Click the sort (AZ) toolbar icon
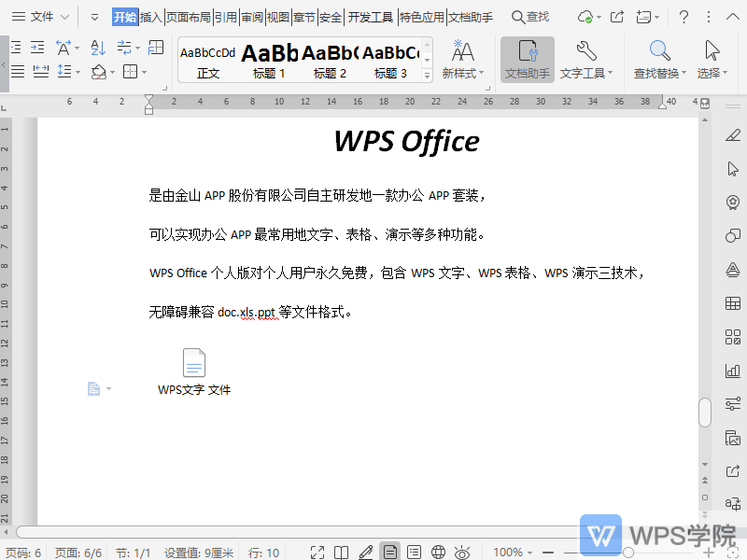The height and width of the screenshot is (560, 747). tap(98, 49)
